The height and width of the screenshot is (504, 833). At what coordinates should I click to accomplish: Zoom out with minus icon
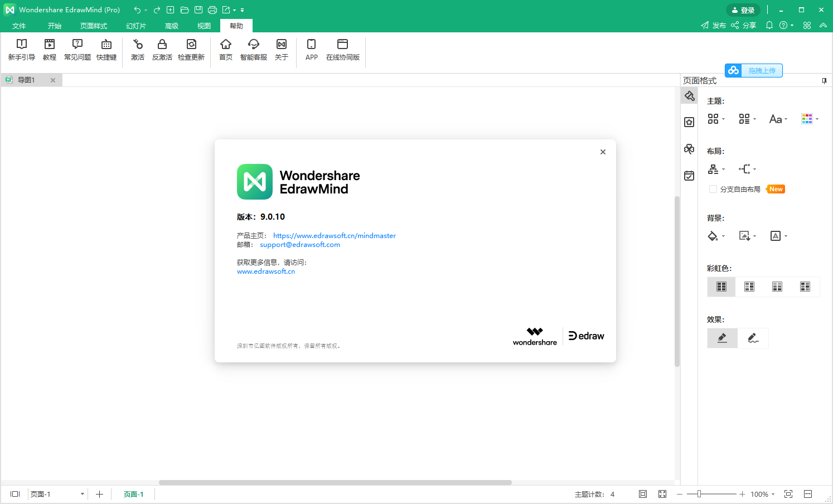click(680, 494)
